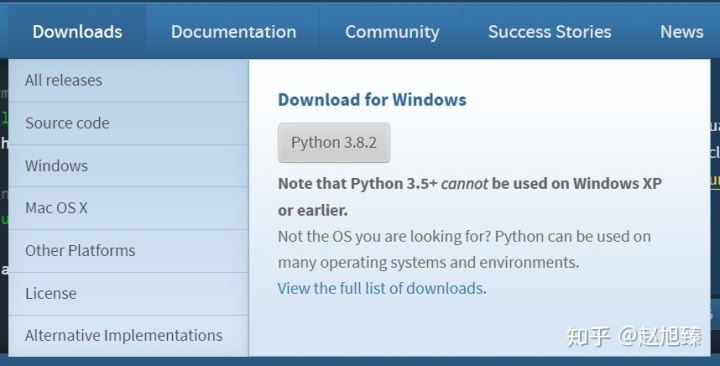720x366 pixels.
Task: Follow 'View the full list of downloads' link
Action: click(x=380, y=288)
